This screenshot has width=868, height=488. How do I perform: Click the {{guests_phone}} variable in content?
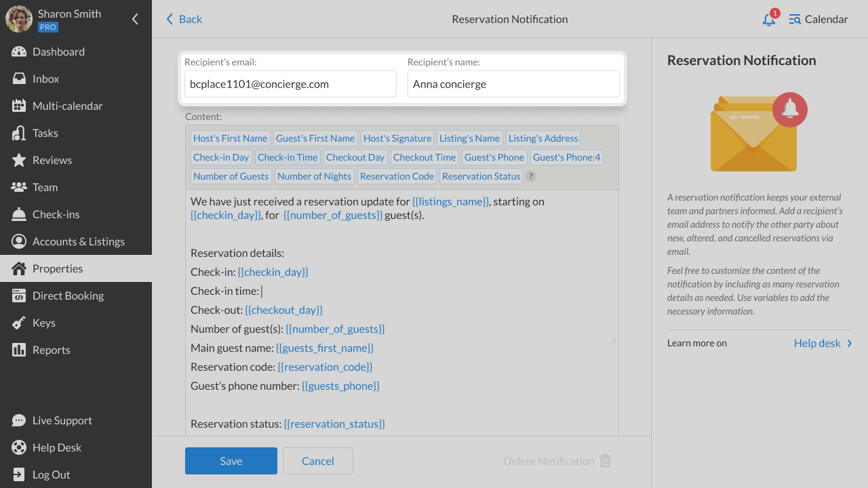(x=340, y=386)
